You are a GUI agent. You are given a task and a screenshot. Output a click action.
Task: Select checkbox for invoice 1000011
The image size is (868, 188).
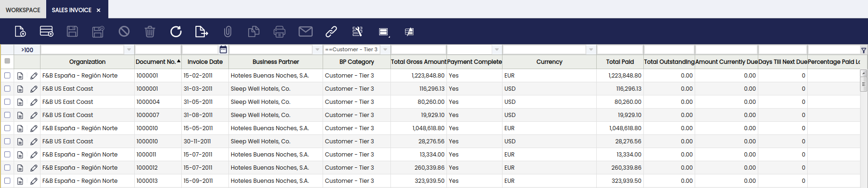7,154
